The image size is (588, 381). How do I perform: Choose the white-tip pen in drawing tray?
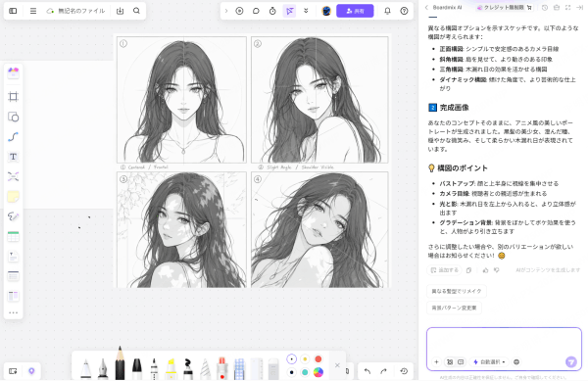85,368
